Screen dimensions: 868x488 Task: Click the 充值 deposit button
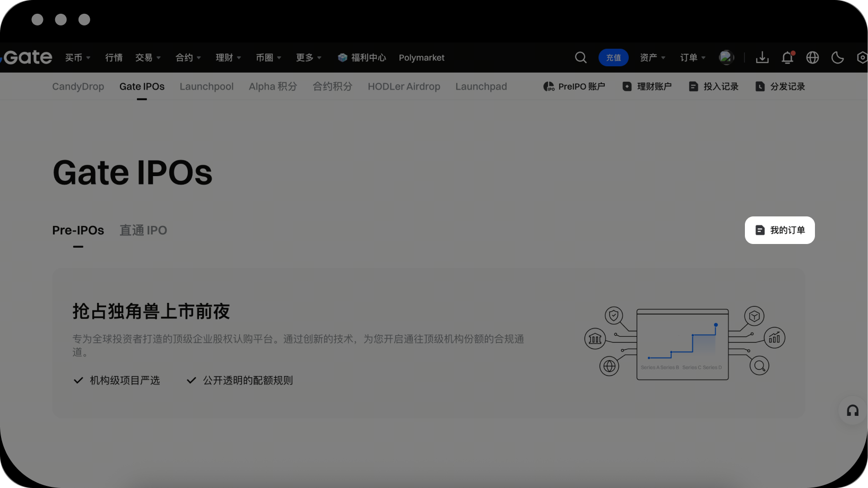[x=613, y=57]
